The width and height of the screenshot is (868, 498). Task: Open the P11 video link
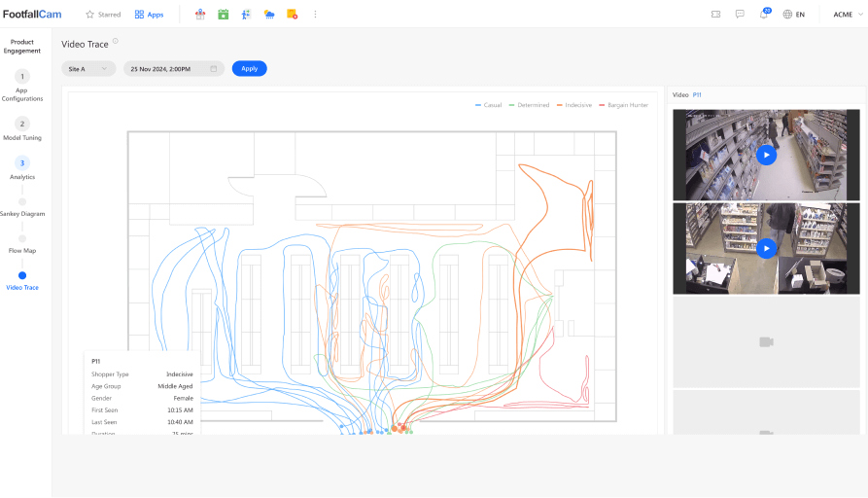click(697, 95)
